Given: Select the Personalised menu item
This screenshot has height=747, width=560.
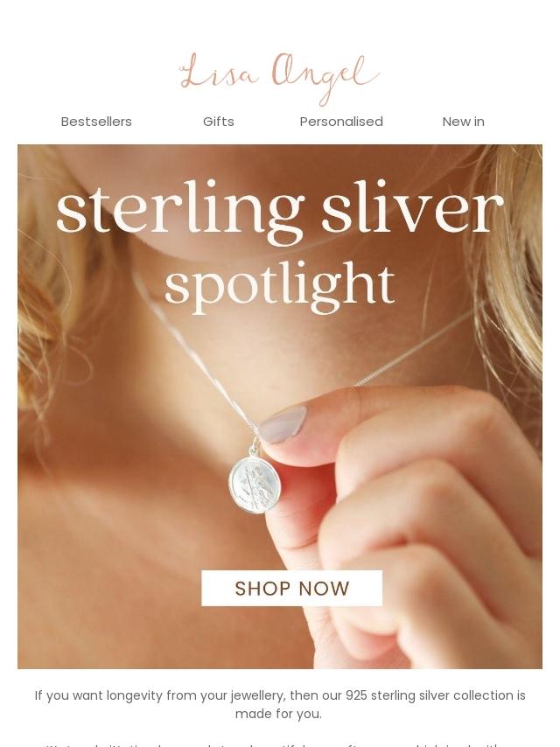Looking at the screenshot, I should click(340, 122).
